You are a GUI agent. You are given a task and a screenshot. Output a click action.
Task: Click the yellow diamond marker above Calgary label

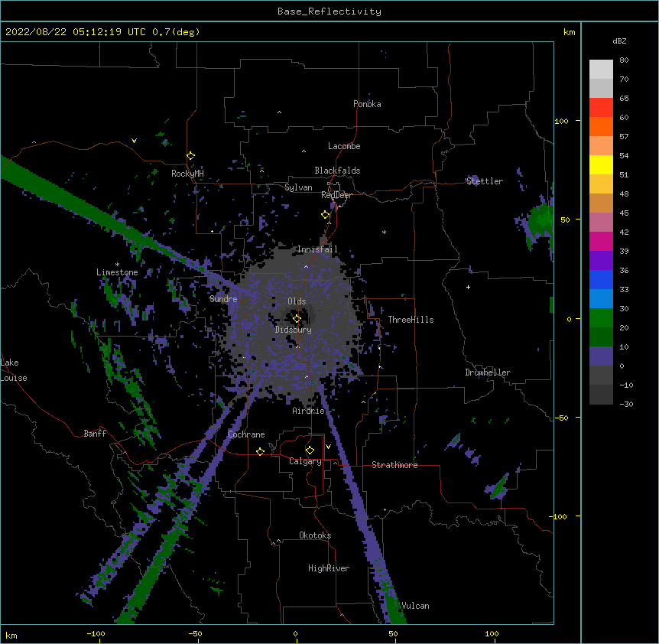click(310, 450)
